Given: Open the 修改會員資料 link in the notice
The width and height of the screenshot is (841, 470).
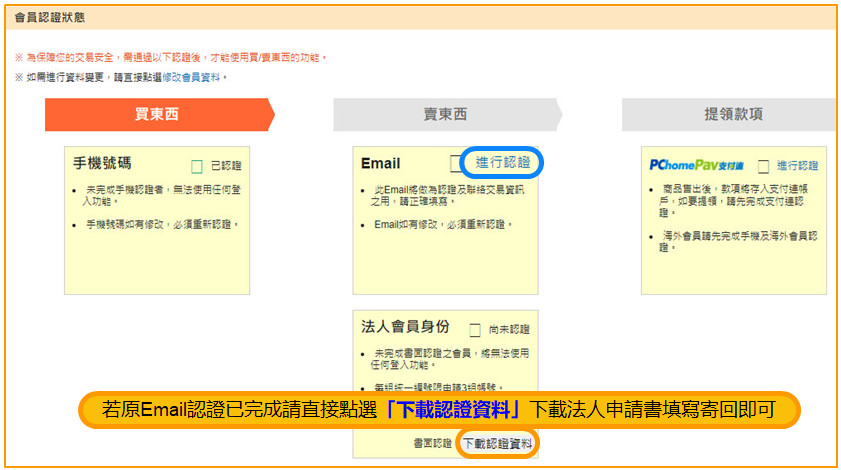Looking at the screenshot, I should click(x=192, y=77).
